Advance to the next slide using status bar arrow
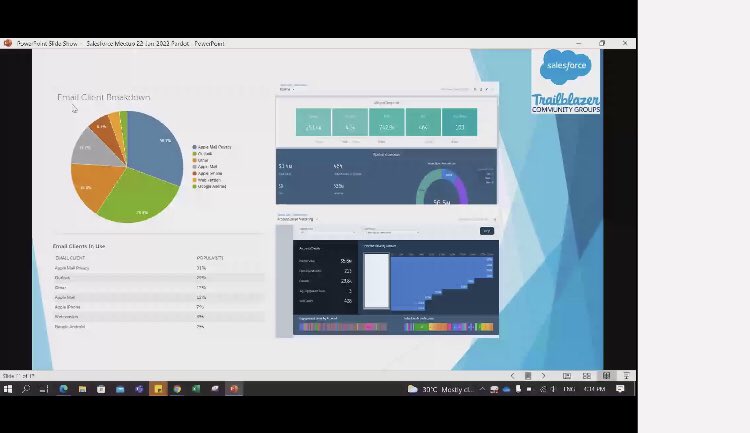This screenshot has width=750, height=433. [x=543, y=376]
